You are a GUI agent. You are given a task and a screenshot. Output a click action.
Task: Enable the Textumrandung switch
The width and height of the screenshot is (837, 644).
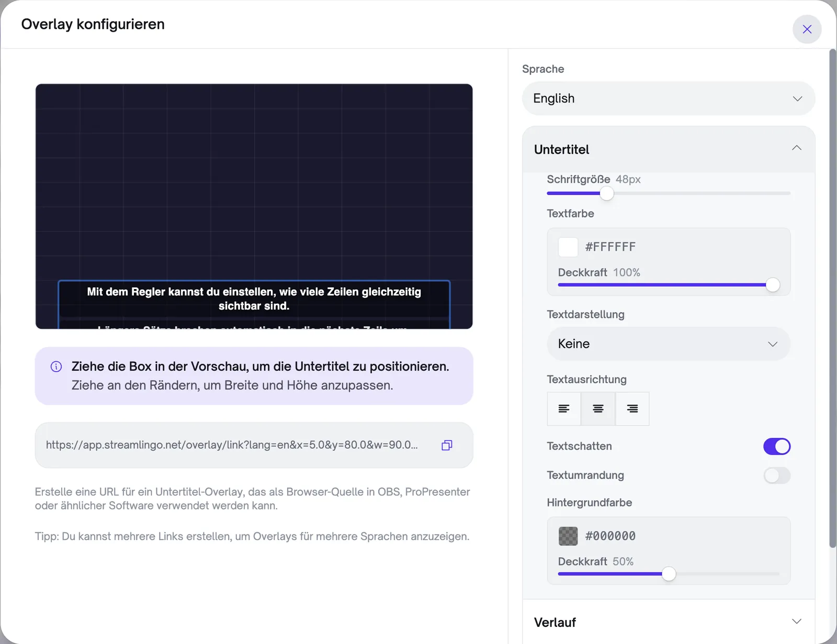coord(776,475)
